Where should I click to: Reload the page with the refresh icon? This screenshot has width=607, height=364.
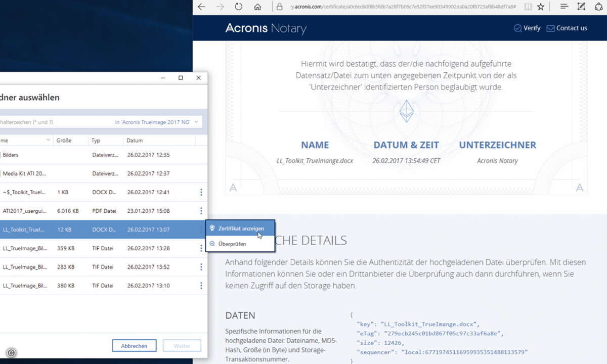click(x=239, y=7)
